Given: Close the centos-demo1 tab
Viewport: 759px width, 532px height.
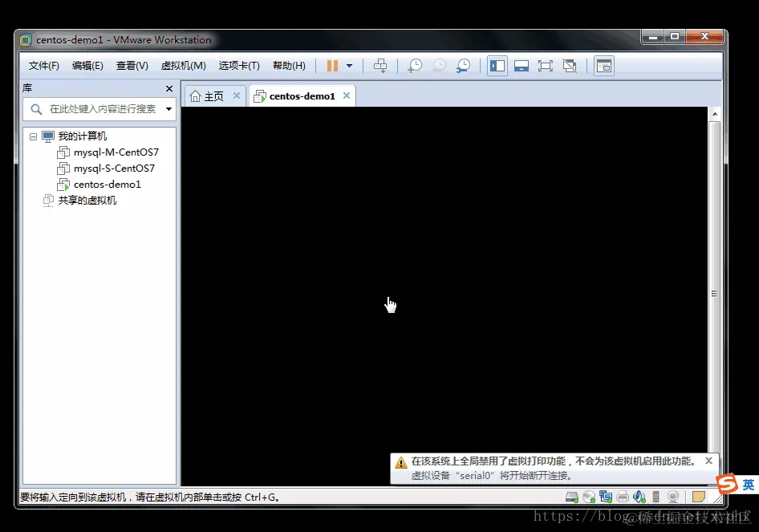Looking at the screenshot, I should [347, 95].
